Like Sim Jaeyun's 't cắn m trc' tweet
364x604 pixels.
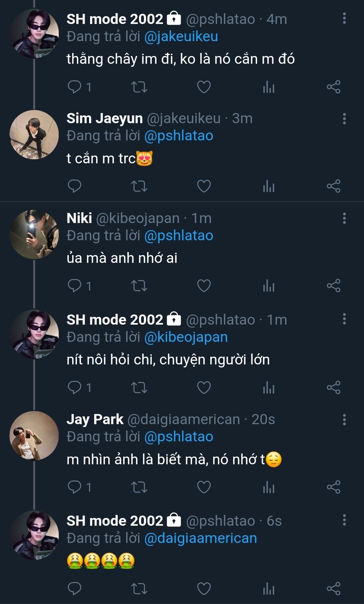(204, 186)
